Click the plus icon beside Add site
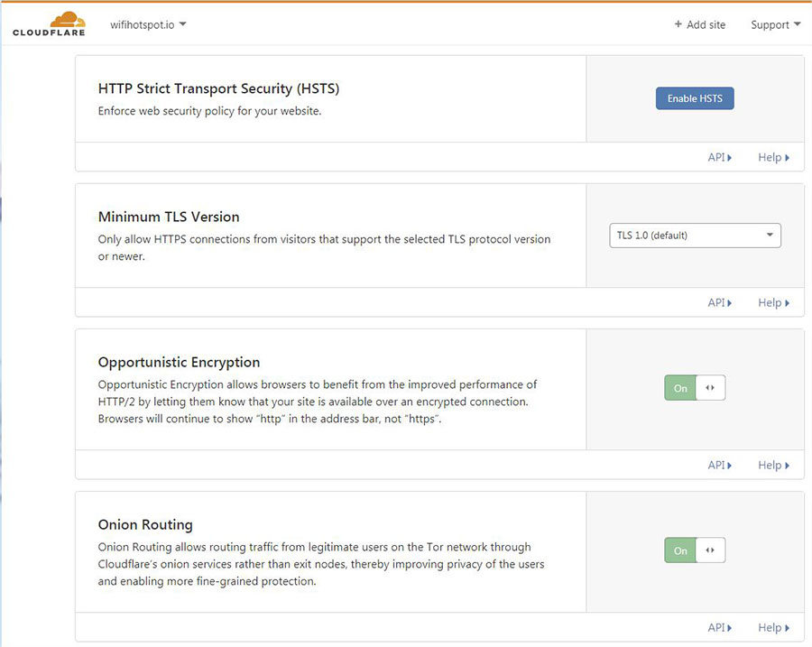The width and height of the screenshot is (812, 647). pos(678,24)
